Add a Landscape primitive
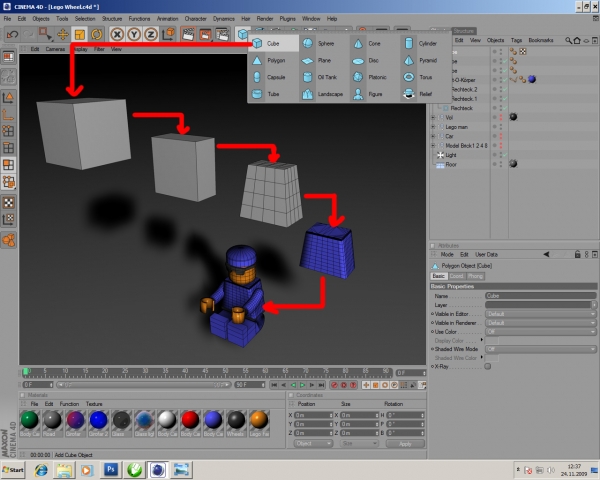The width and height of the screenshot is (600, 480). [322, 94]
